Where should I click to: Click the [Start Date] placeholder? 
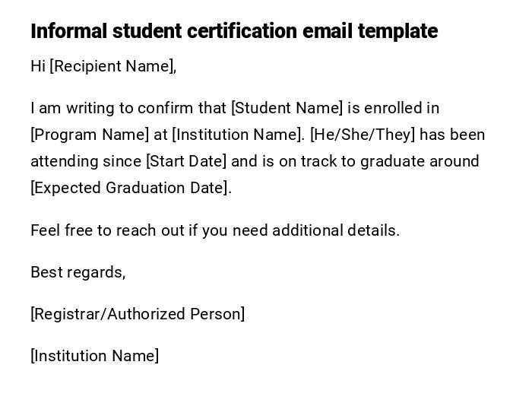click(186, 161)
